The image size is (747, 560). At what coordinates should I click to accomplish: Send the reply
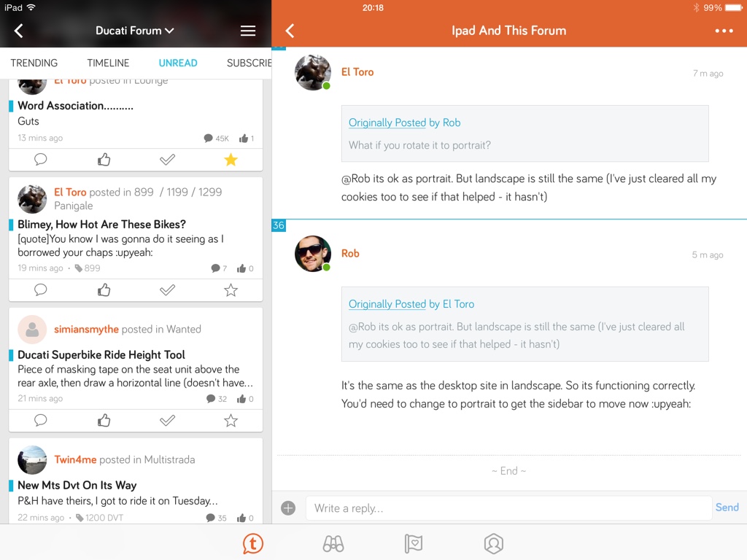point(727,507)
